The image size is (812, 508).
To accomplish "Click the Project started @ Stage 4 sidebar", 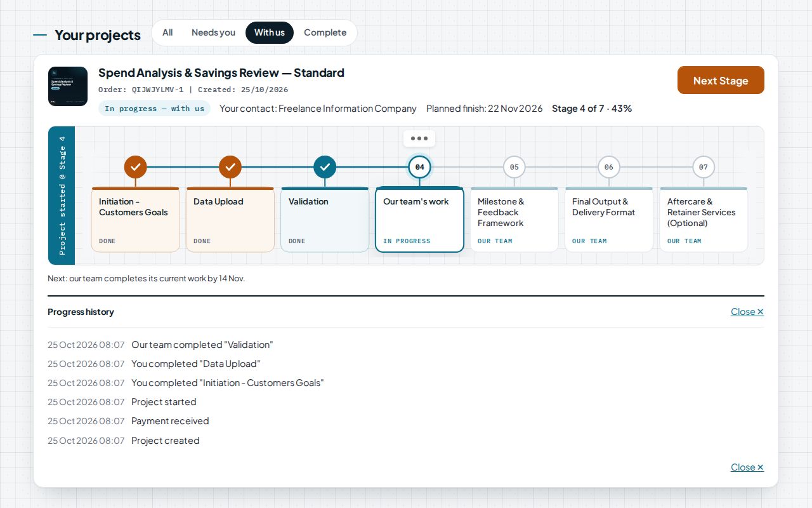I will pyautogui.click(x=62, y=196).
